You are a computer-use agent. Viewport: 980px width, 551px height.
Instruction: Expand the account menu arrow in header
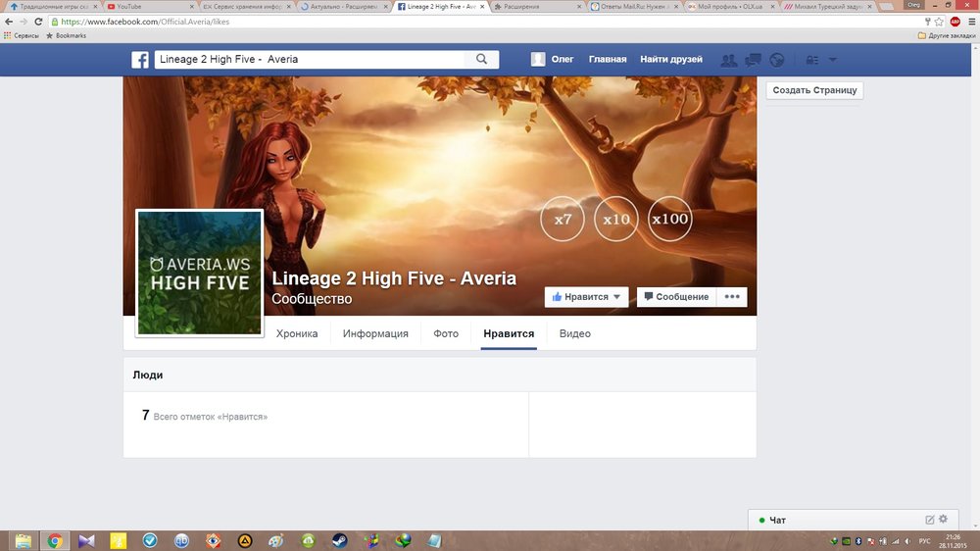point(833,60)
